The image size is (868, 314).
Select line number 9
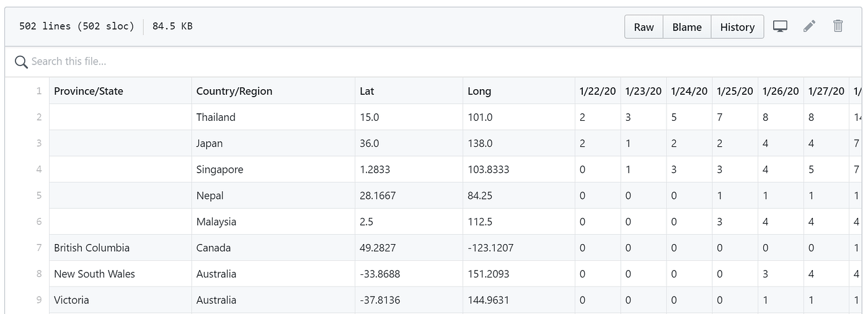(38, 300)
